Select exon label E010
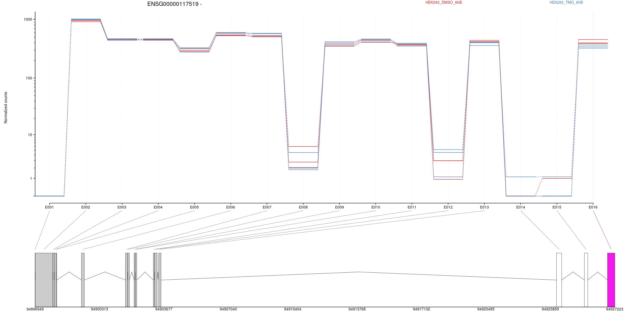644x322 pixels. 376,207
